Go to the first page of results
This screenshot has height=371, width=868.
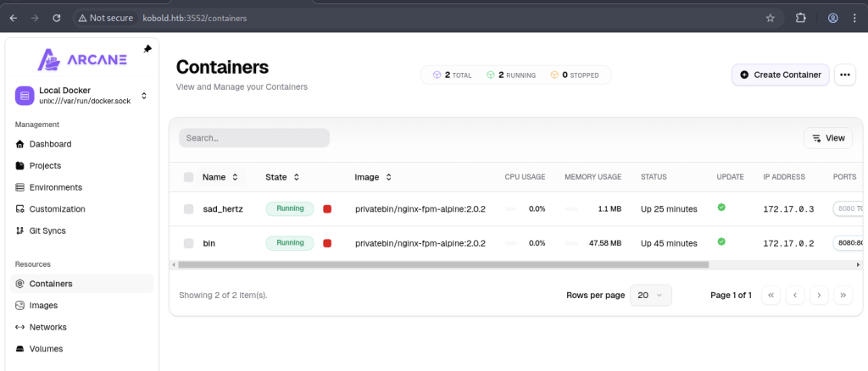tap(771, 296)
